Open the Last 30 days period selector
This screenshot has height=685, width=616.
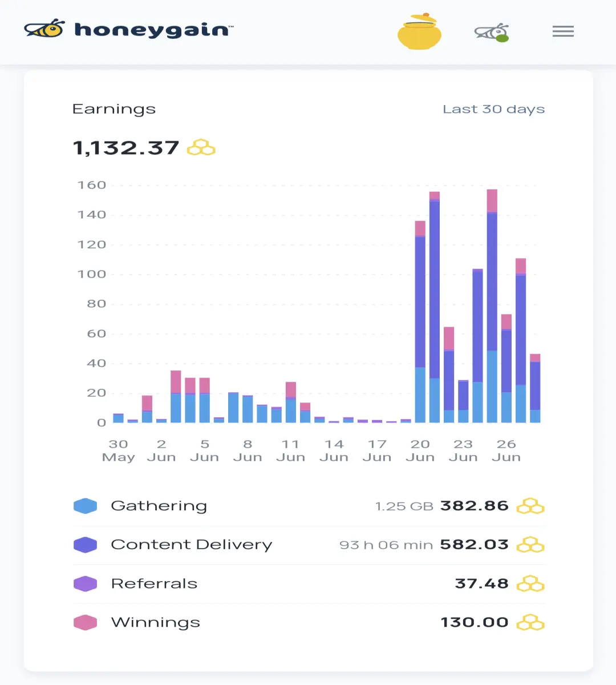(x=494, y=109)
